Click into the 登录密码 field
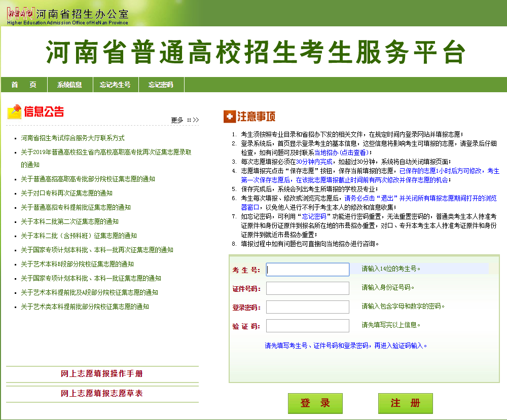This screenshot has height=420, width=507. [x=308, y=307]
